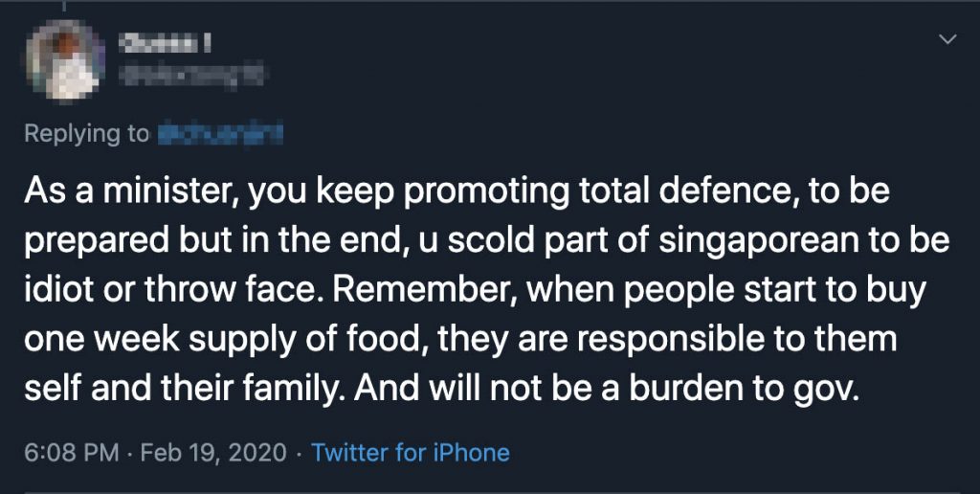Click the phrase "prepared but in the end"

(201, 241)
